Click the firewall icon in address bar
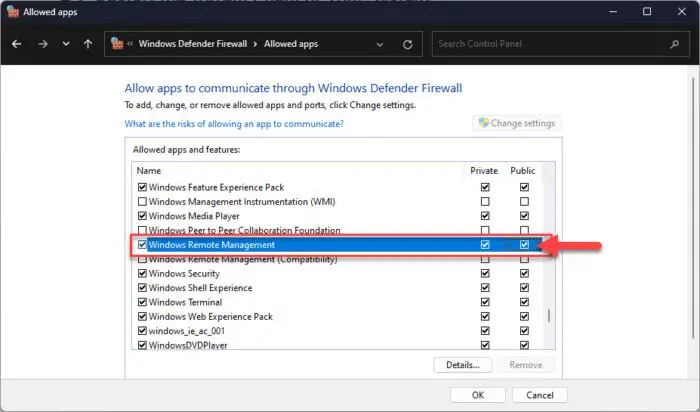The image size is (700, 412). click(x=117, y=43)
